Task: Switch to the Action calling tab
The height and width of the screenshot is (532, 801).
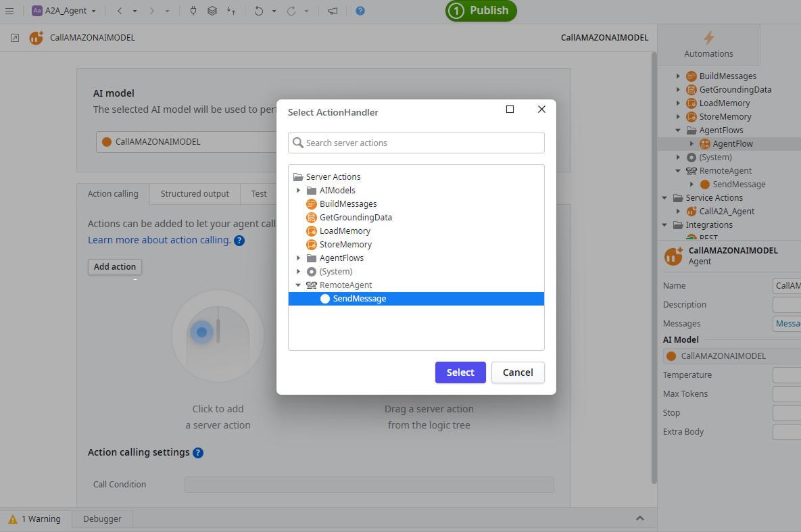Action: point(113,194)
